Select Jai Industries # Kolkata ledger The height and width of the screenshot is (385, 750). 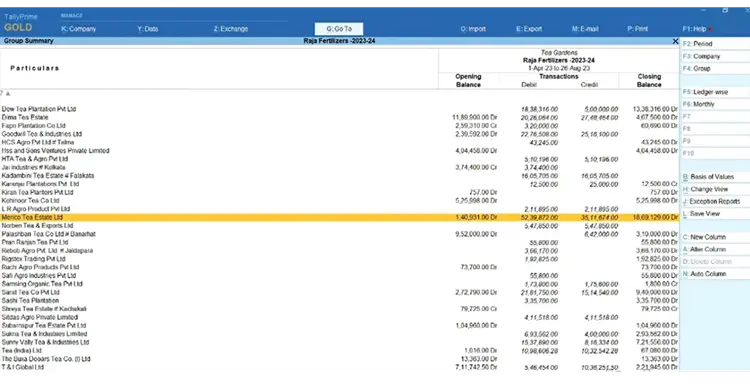pos(33,167)
